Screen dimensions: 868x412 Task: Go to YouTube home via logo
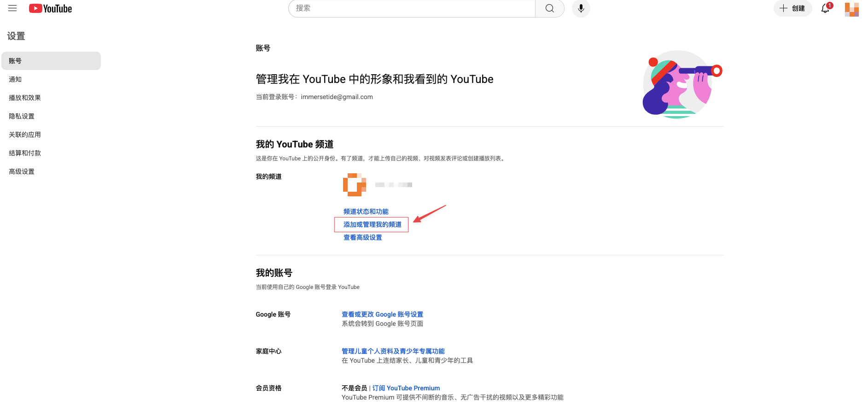[50, 9]
